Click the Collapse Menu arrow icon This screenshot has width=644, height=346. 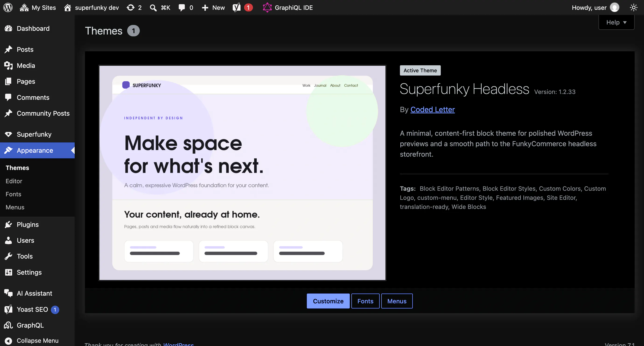8,341
